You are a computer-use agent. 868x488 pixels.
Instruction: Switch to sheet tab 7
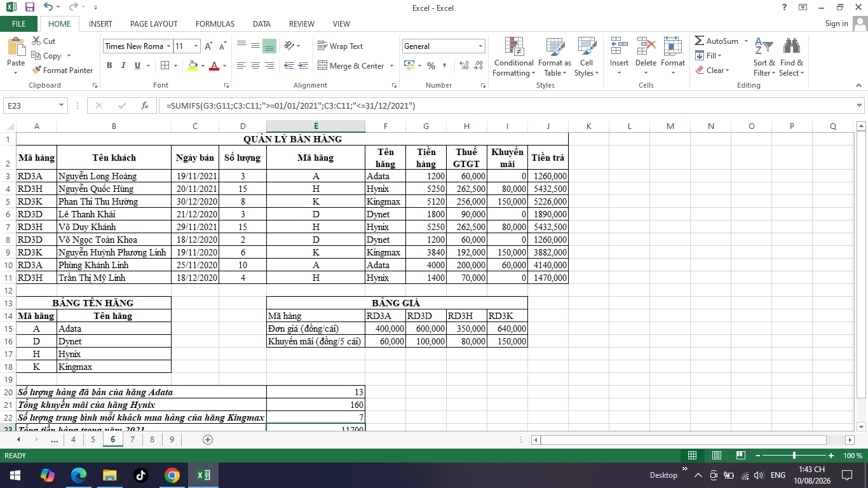(x=132, y=440)
